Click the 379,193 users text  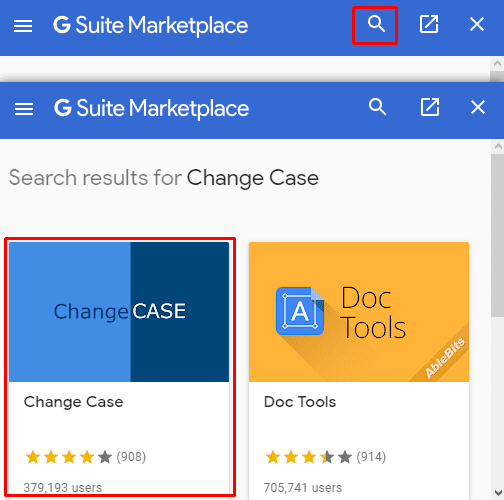point(63,488)
